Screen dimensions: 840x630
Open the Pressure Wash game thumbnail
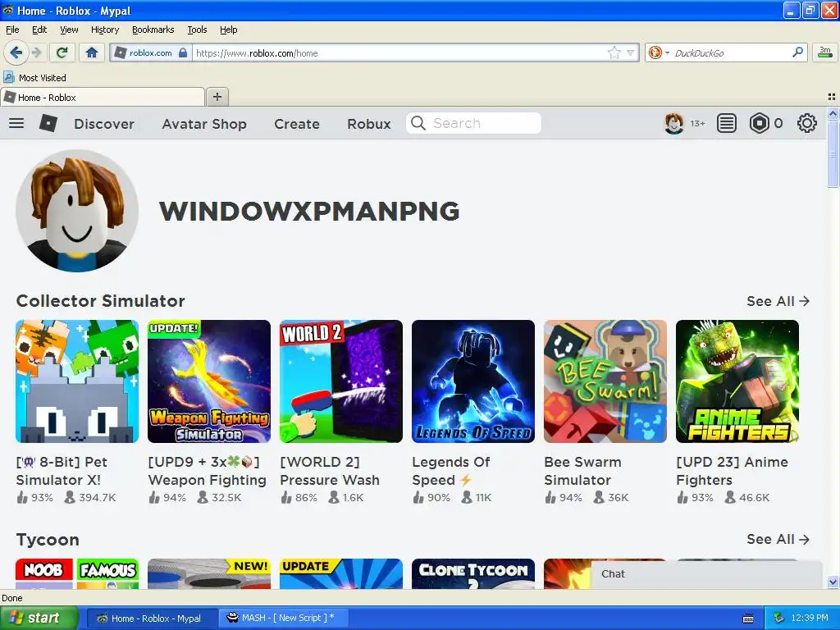[341, 381]
